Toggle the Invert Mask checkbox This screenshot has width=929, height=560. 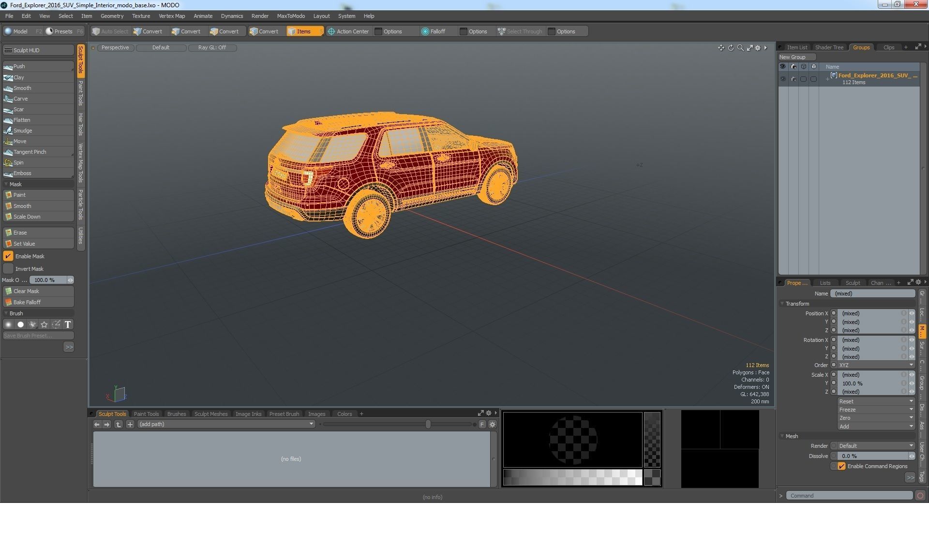point(8,269)
